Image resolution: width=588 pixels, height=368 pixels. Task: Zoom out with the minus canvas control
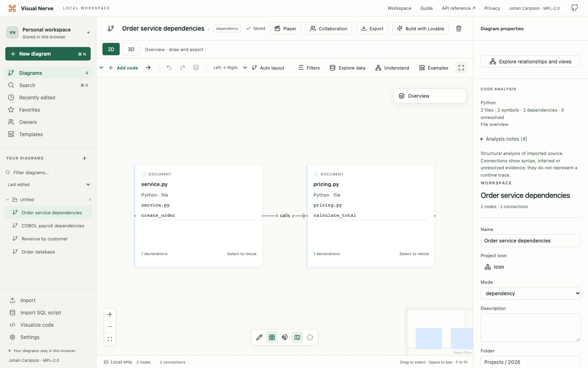(x=110, y=327)
